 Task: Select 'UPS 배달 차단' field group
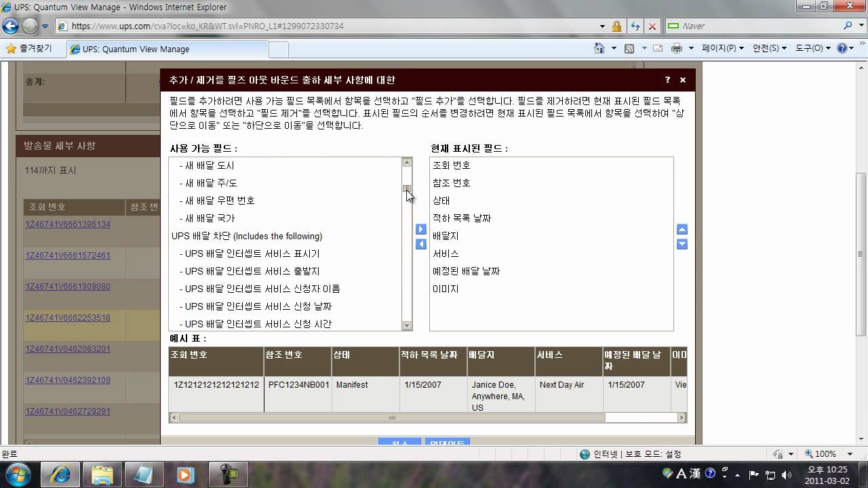(247, 236)
